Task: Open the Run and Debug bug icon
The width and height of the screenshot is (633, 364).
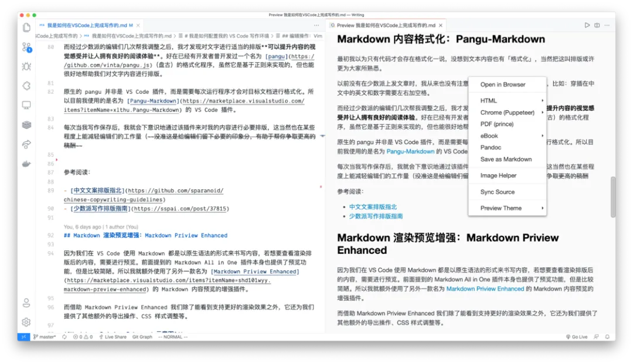Action: pos(26,66)
